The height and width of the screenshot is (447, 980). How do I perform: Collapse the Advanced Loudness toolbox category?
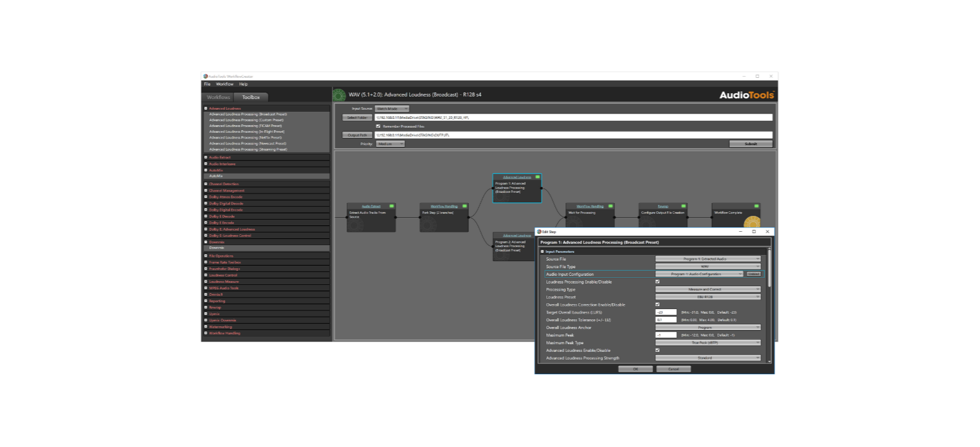tap(205, 109)
